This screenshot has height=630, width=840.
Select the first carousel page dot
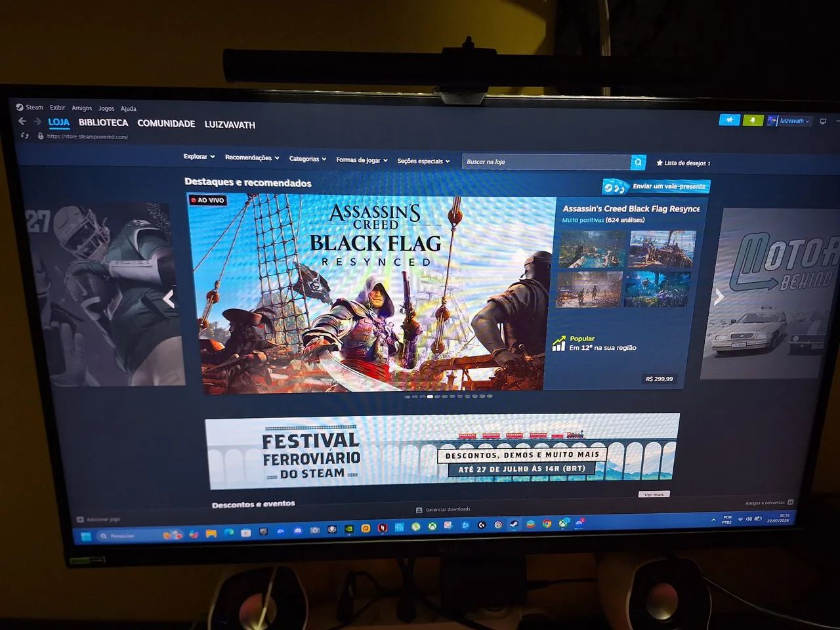[x=408, y=396]
